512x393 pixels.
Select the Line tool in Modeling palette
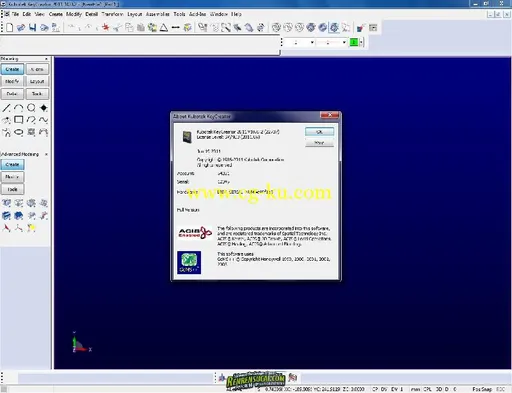pos(6,108)
